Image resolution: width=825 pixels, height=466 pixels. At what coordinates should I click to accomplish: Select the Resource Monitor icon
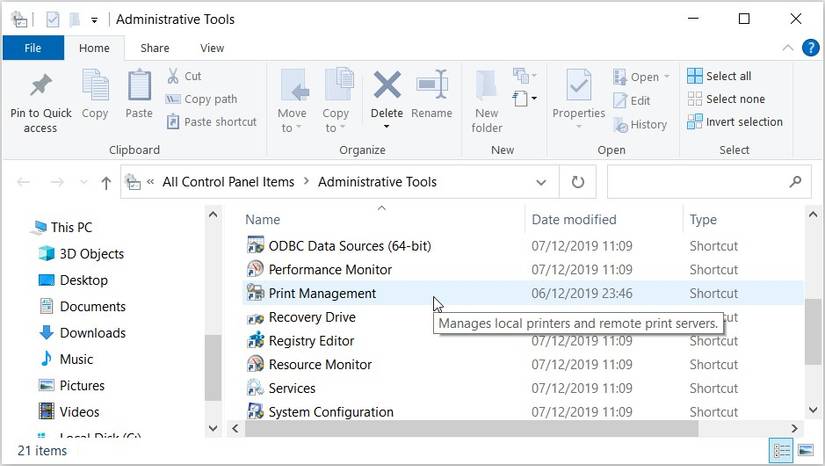pos(256,364)
